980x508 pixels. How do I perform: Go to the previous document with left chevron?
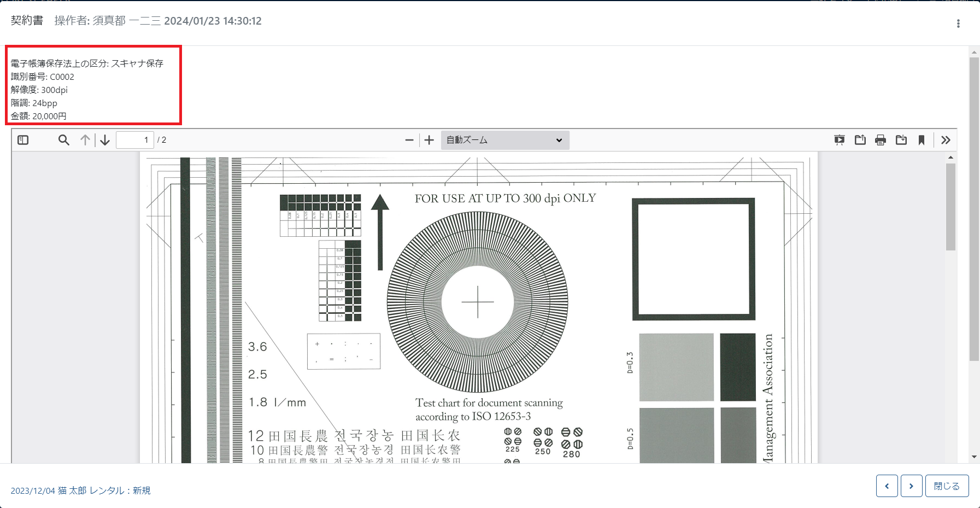coord(887,486)
